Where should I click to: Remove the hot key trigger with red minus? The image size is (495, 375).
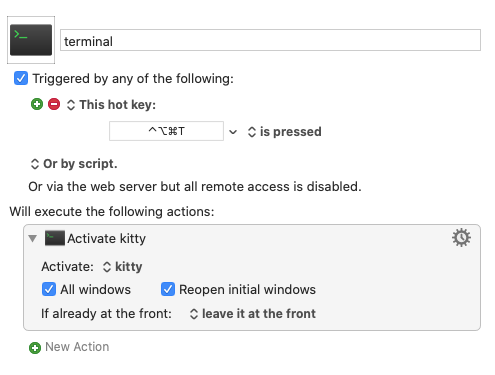point(54,104)
